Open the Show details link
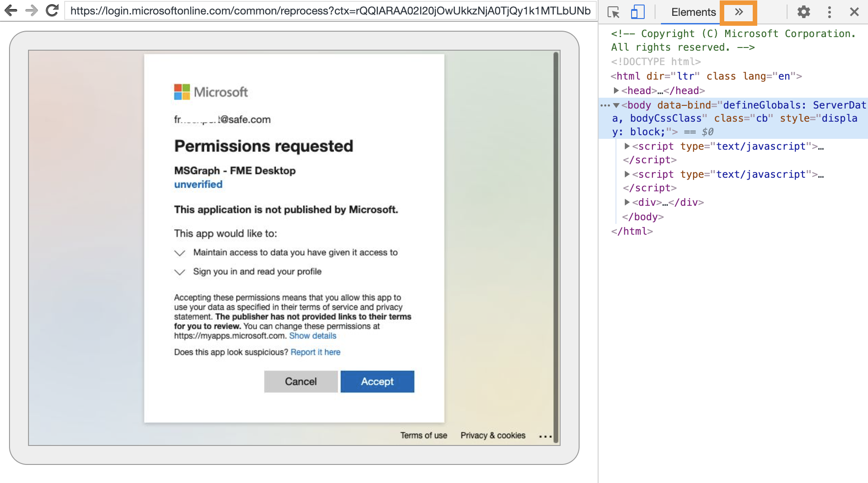868x483 pixels. click(312, 336)
